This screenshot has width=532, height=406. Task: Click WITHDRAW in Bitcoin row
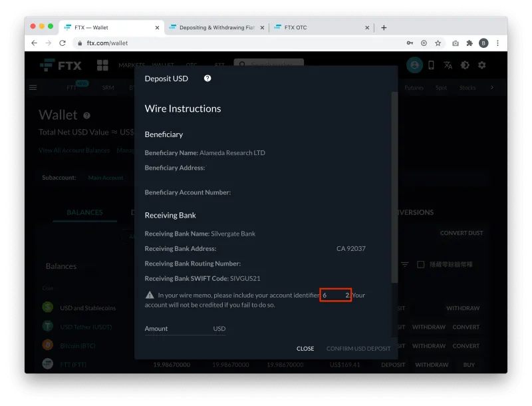coord(429,346)
